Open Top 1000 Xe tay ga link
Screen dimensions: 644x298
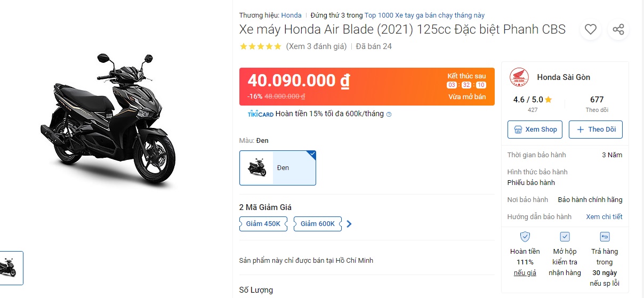[x=424, y=15]
